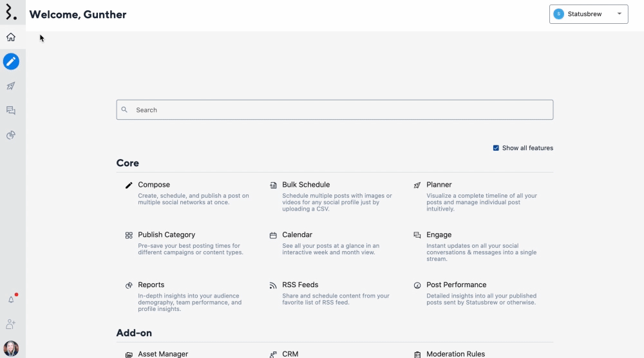
Task: Click the Search input field
Action: (335, 110)
